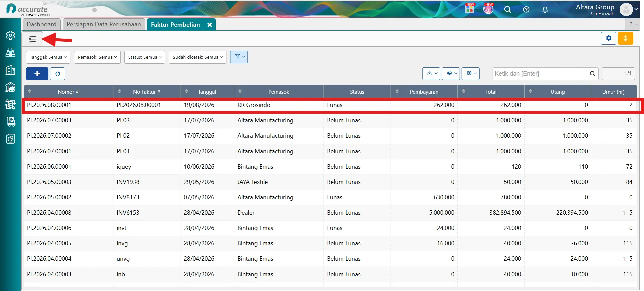Open the blue gear settings button at top right
The image size is (644, 291).
(x=609, y=38)
